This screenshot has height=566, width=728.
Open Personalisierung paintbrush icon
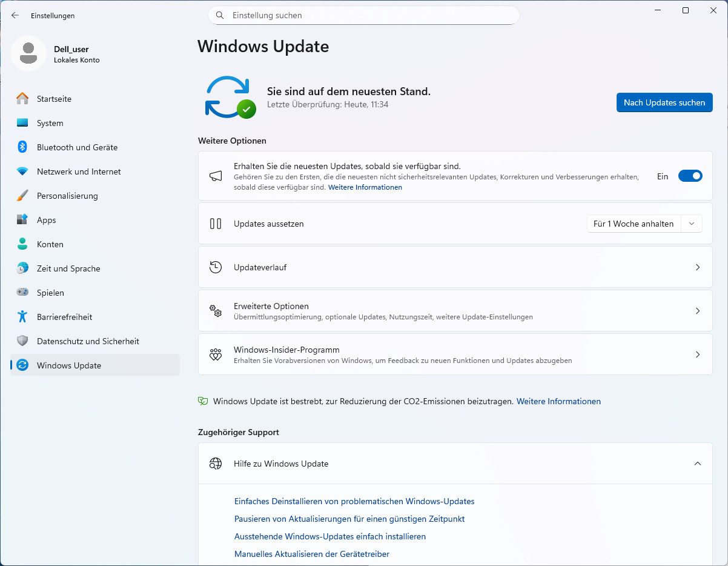[x=22, y=196]
